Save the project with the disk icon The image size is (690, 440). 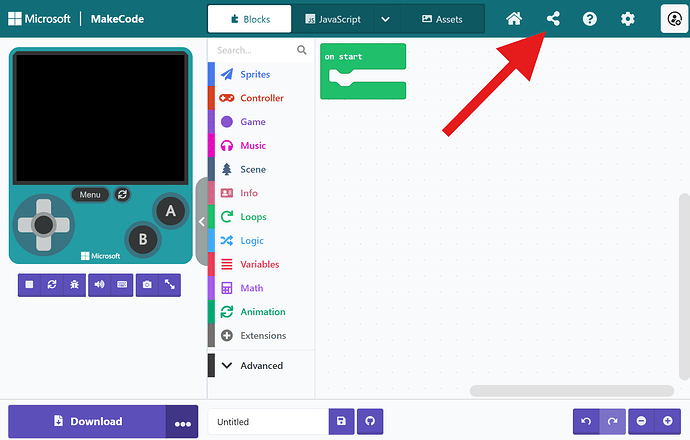point(341,422)
